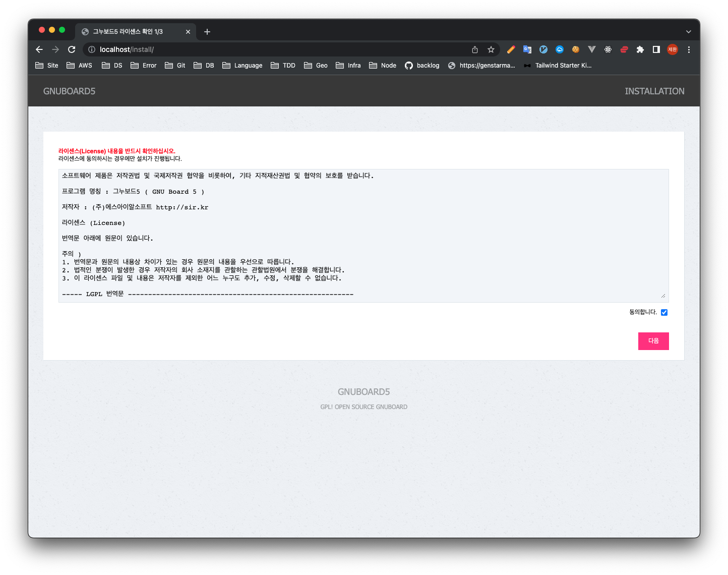Click the red 라이센스(License) 내용을 반드시 확인하십시오 notice
Image resolution: width=728 pixels, height=575 pixels.
(117, 151)
